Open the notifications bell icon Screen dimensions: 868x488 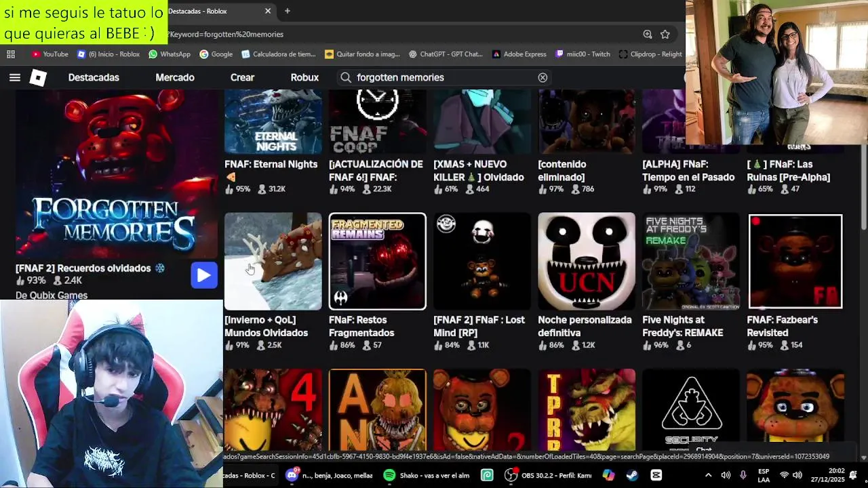point(853,475)
